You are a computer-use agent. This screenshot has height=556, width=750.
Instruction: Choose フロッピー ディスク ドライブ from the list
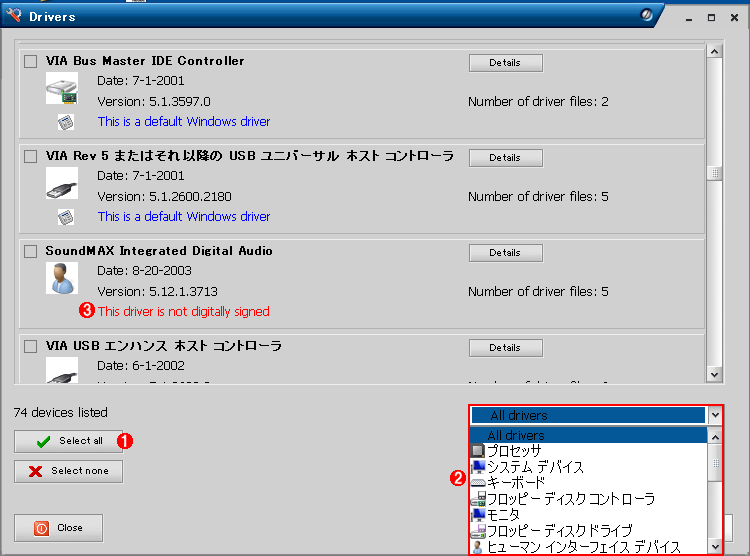click(x=588, y=530)
